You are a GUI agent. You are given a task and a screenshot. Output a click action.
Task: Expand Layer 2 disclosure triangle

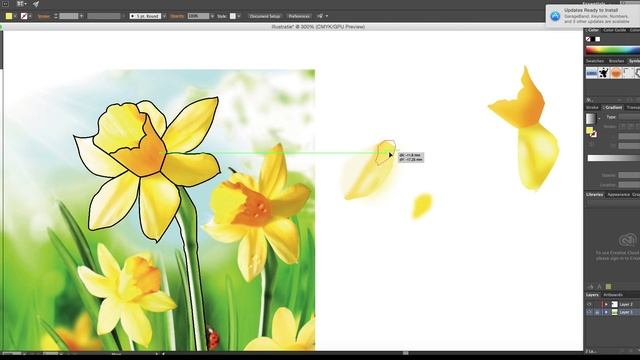[606, 304]
